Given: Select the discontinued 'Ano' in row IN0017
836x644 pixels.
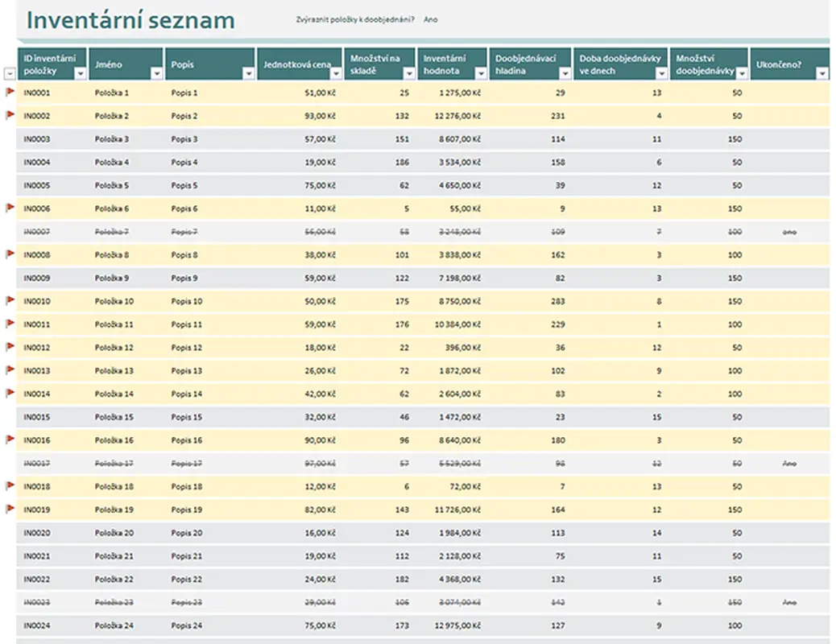Looking at the screenshot, I should (789, 464).
